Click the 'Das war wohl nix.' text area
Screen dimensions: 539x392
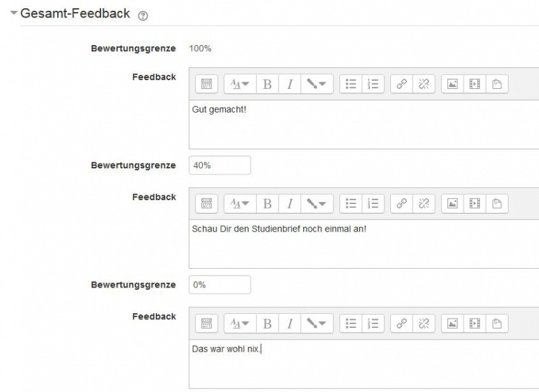tap(364, 364)
